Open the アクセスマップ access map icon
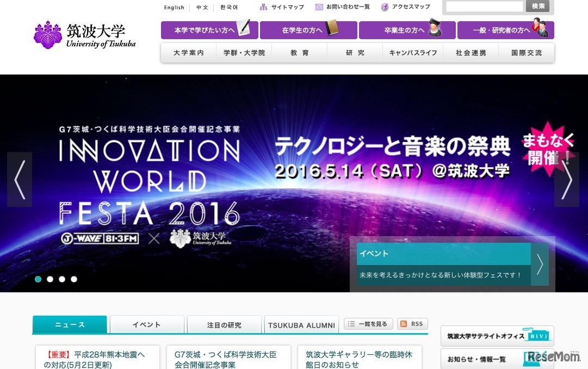The height and width of the screenshot is (369, 588). pos(385,7)
